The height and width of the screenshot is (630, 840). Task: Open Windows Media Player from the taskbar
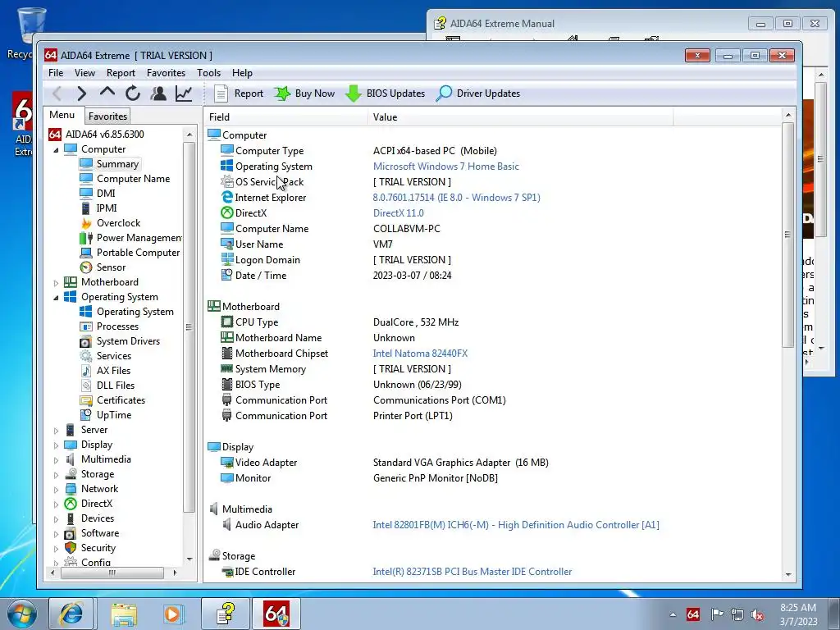click(x=172, y=614)
